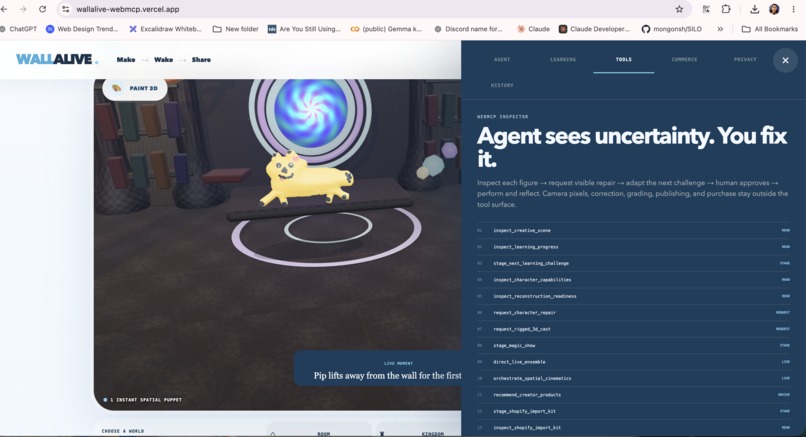The height and width of the screenshot is (437, 806).
Task: Open the browser Downloads icon
Action: pos(754,9)
